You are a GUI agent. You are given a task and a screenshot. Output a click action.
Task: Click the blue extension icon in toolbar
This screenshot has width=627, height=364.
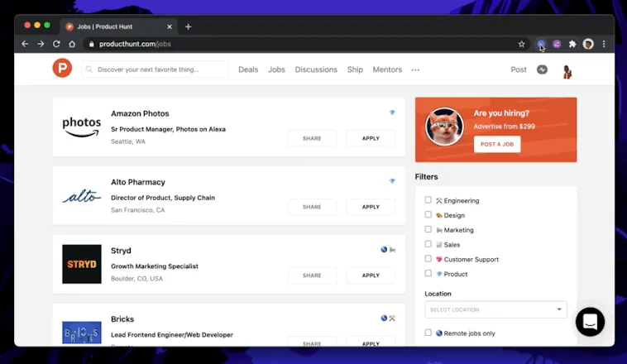541,44
